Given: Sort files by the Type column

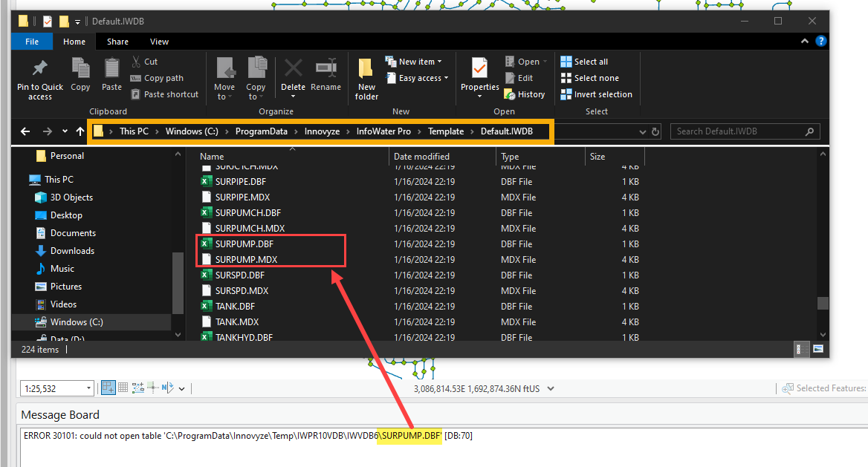Looking at the screenshot, I should pos(510,157).
